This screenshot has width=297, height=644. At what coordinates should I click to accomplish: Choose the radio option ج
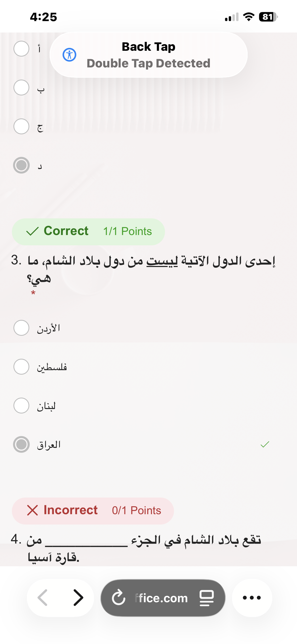click(21, 126)
